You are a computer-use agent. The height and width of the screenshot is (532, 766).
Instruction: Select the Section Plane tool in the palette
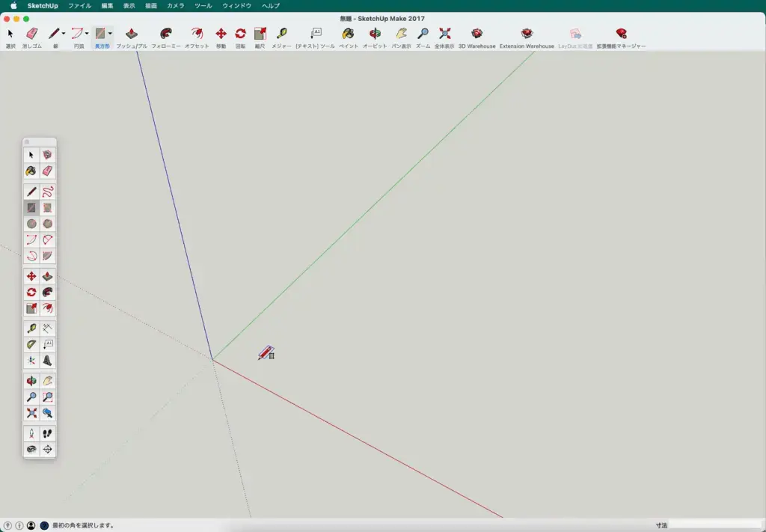click(x=47, y=450)
